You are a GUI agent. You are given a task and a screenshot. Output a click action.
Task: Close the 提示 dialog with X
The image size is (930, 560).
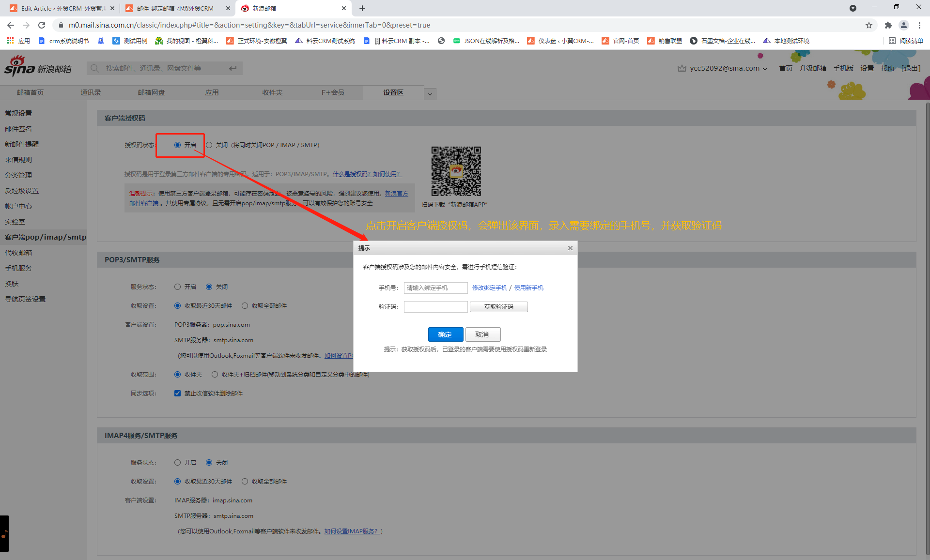click(x=570, y=248)
